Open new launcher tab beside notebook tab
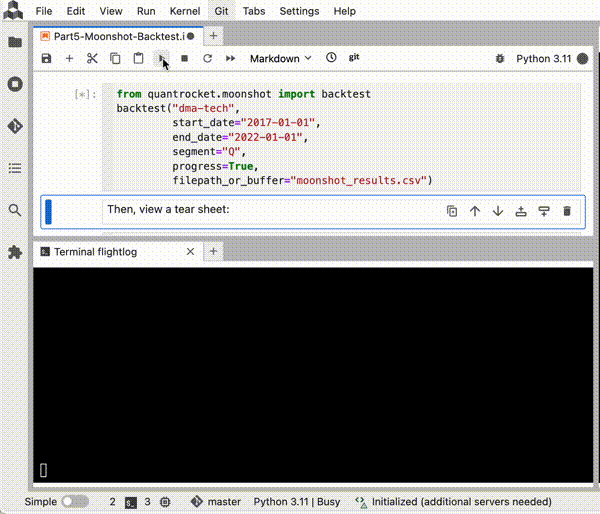The image size is (600, 514). point(213,36)
